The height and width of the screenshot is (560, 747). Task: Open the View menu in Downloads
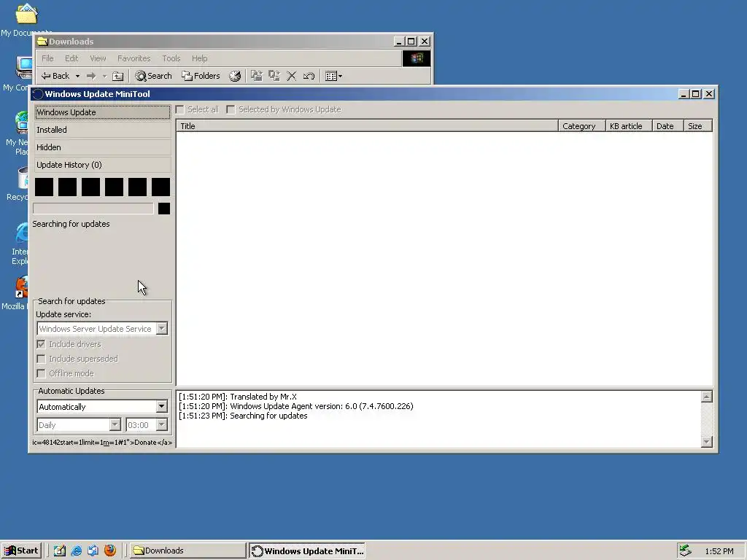(x=98, y=58)
